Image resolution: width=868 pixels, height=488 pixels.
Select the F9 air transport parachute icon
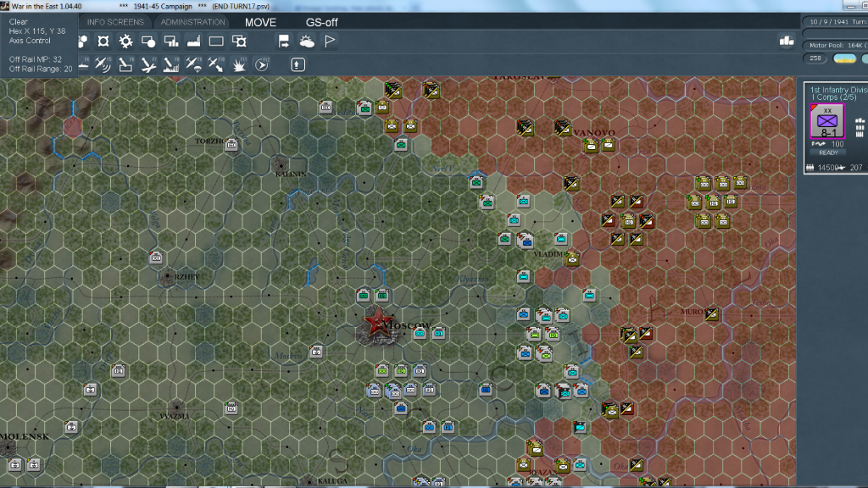194,64
